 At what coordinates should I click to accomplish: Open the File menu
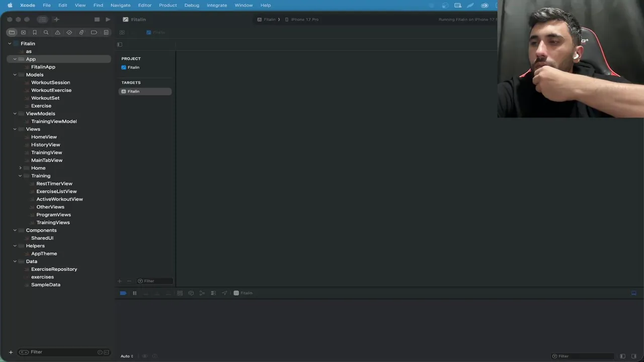click(x=46, y=5)
